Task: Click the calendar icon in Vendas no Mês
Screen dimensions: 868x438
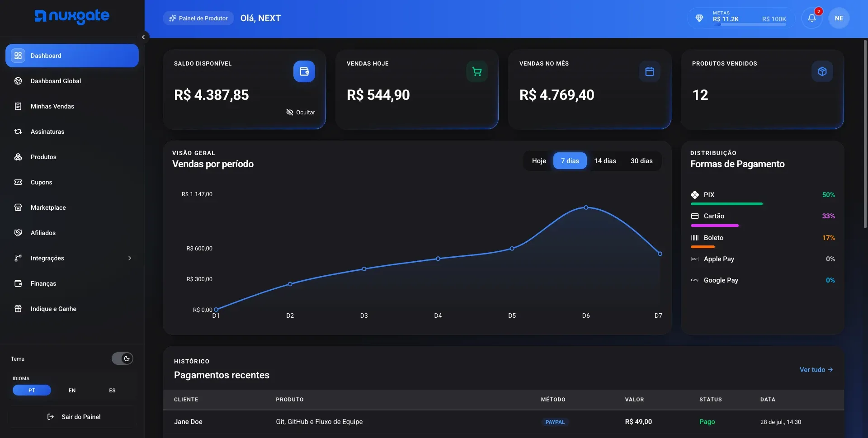Action: [650, 71]
